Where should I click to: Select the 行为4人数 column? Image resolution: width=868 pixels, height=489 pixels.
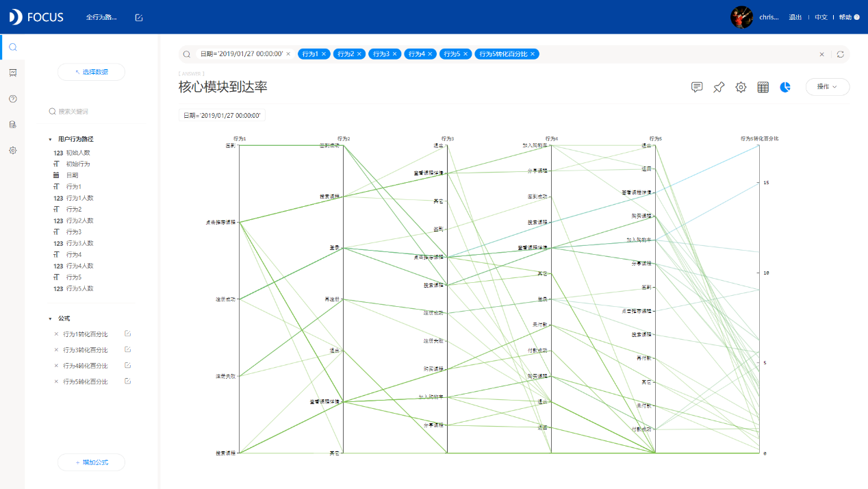(79, 266)
